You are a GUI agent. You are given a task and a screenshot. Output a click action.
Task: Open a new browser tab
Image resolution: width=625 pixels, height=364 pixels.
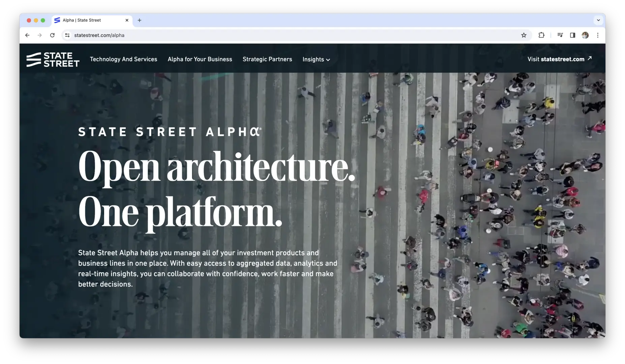[x=139, y=20]
